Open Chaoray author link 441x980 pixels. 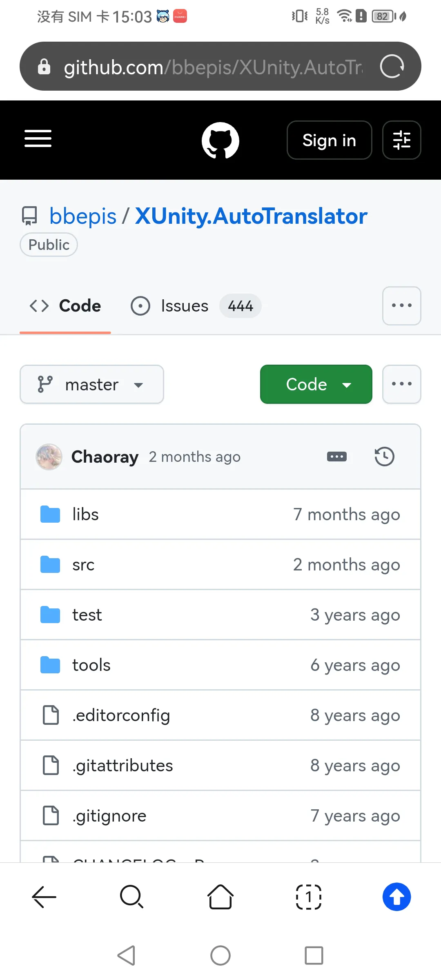pos(105,457)
